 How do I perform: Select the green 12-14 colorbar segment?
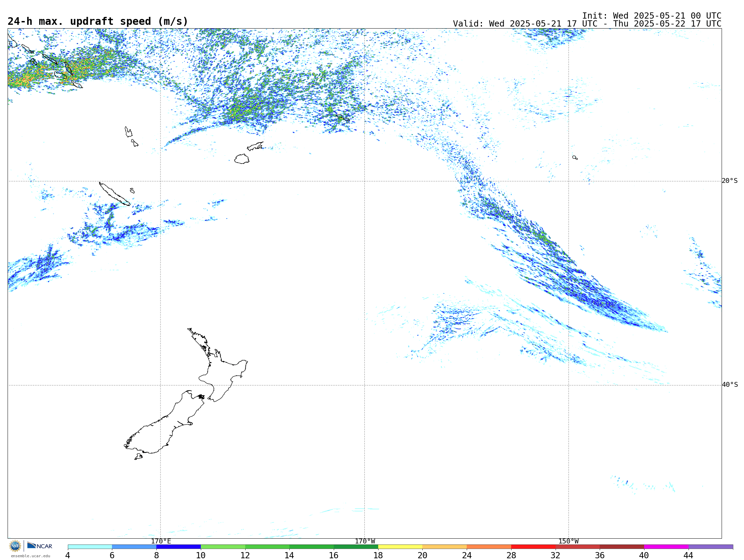point(267,547)
